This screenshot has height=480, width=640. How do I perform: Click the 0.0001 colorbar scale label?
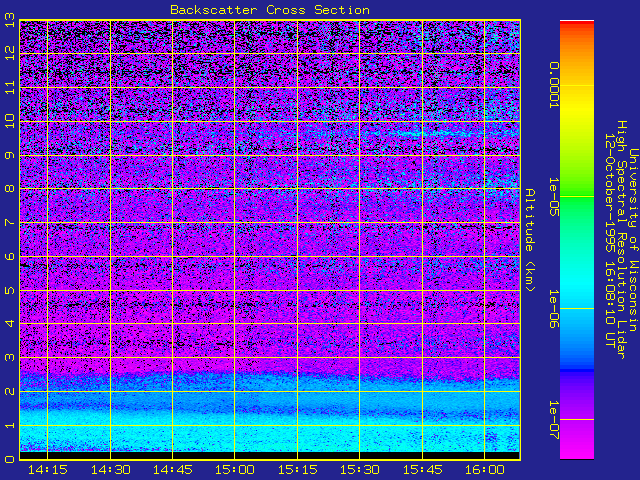[x=553, y=85]
